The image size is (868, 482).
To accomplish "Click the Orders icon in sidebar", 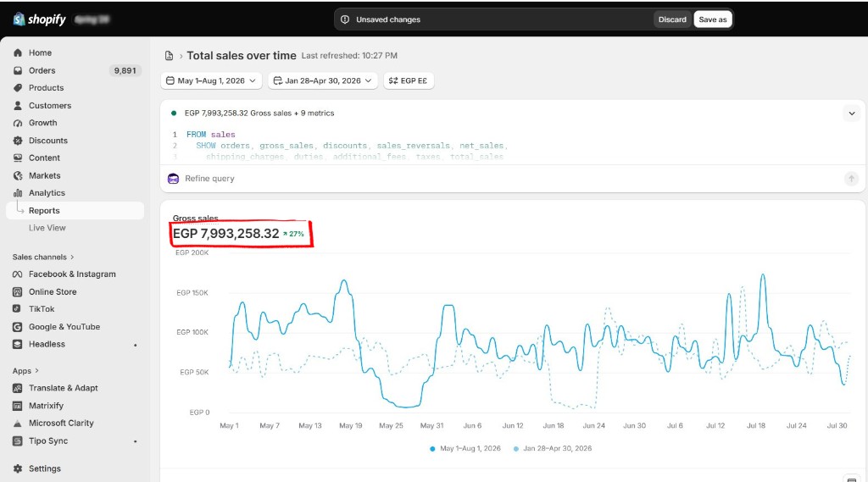I will tap(18, 70).
